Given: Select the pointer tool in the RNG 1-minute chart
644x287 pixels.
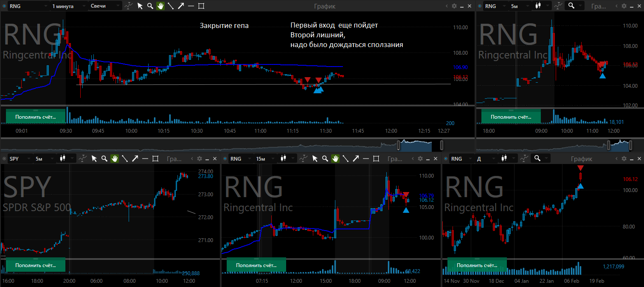Looking at the screenshot, I should tap(140, 6).
